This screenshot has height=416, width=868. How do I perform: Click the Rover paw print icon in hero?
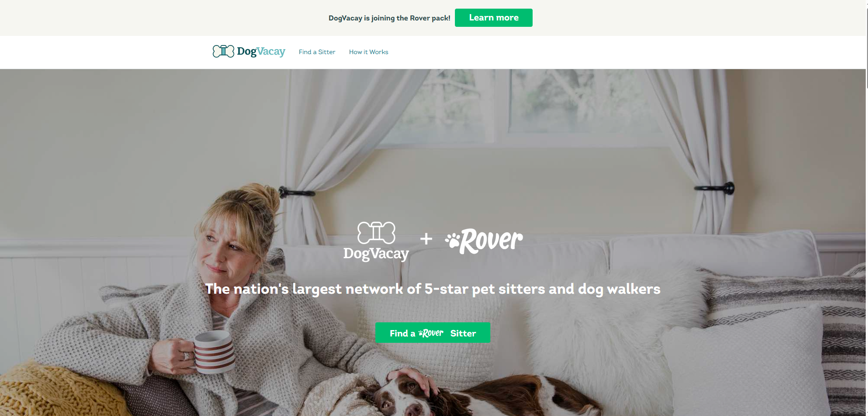pos(453,240)
